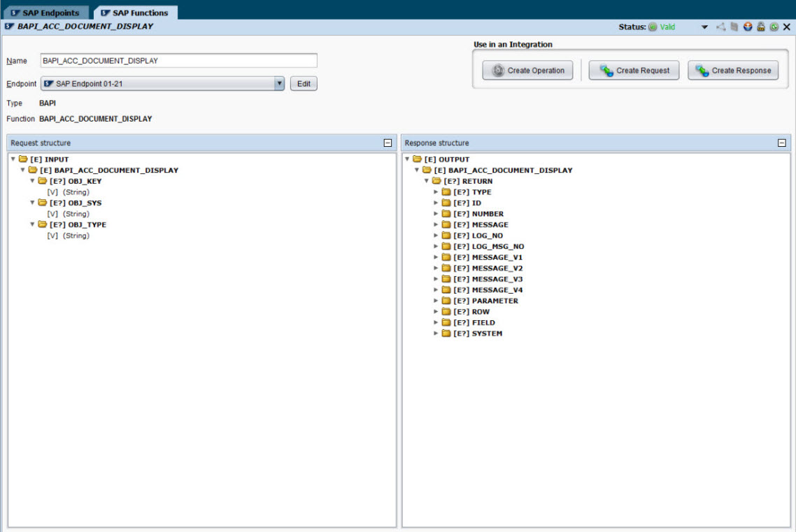Minimize the Response structure panel
Screen dimensions: 796x532
point(782,143)
